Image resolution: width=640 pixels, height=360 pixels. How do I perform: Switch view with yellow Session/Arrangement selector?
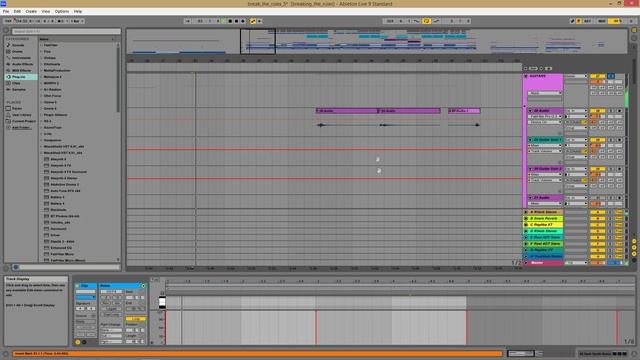[x=634, y=30]
